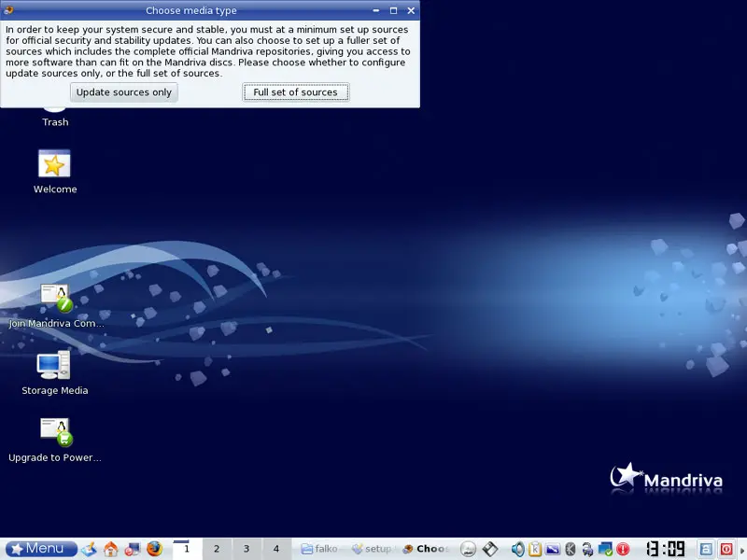Screen dimensions: 747x560
Task: Click the 'Update sources only' button
Action: [124, 92]
